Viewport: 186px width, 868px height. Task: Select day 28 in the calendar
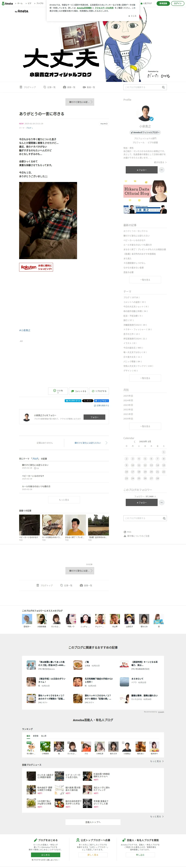(x=157, y=478)
